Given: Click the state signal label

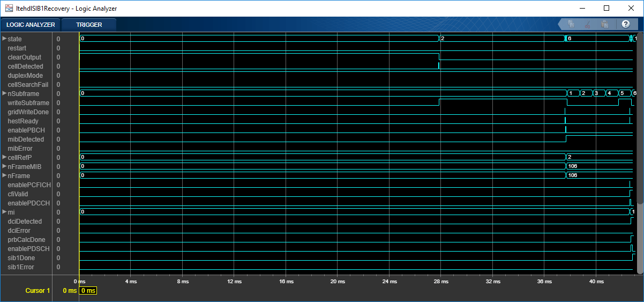Looking at the screenshot, I should tap(15, 39).
